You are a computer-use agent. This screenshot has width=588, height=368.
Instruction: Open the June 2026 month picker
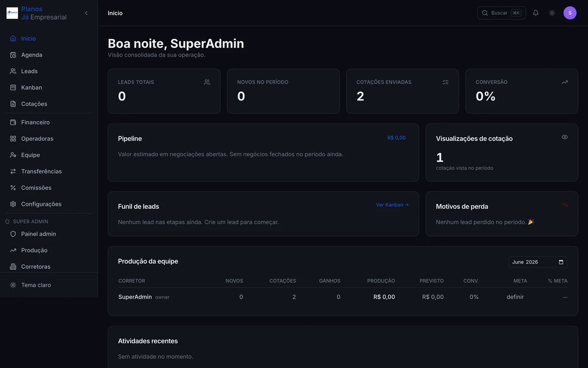coord(538,262)
